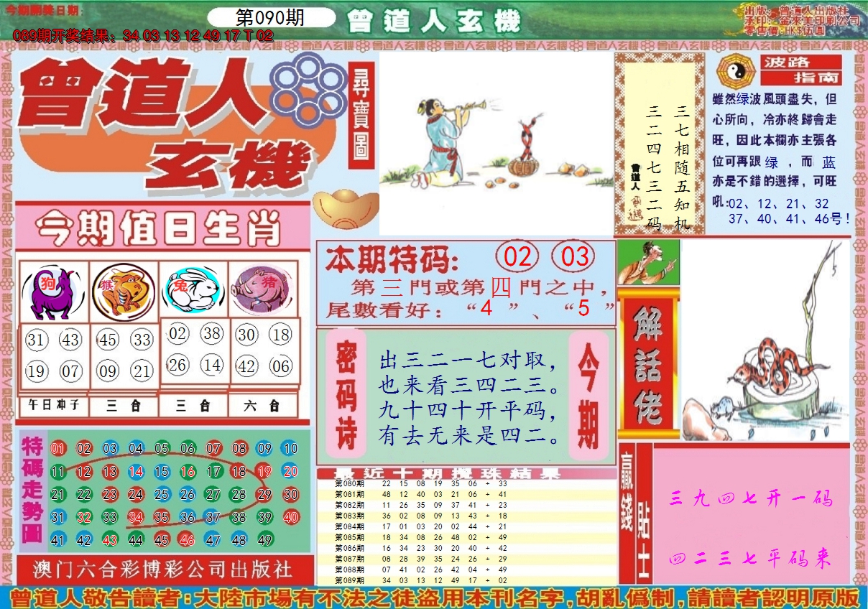Image resolution: width=868 pixels, height=609 pixels.
Task: Click the poem line 有去无来是四二
Action: (469, 436)
